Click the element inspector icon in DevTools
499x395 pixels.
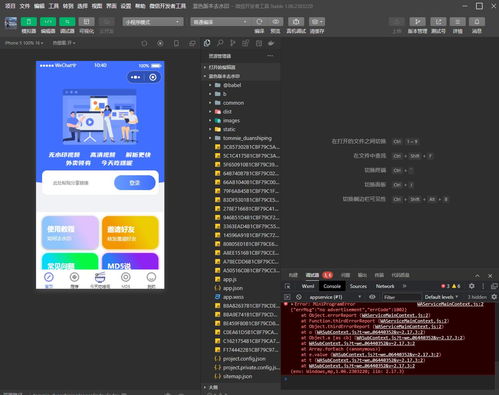click(288, 286)
